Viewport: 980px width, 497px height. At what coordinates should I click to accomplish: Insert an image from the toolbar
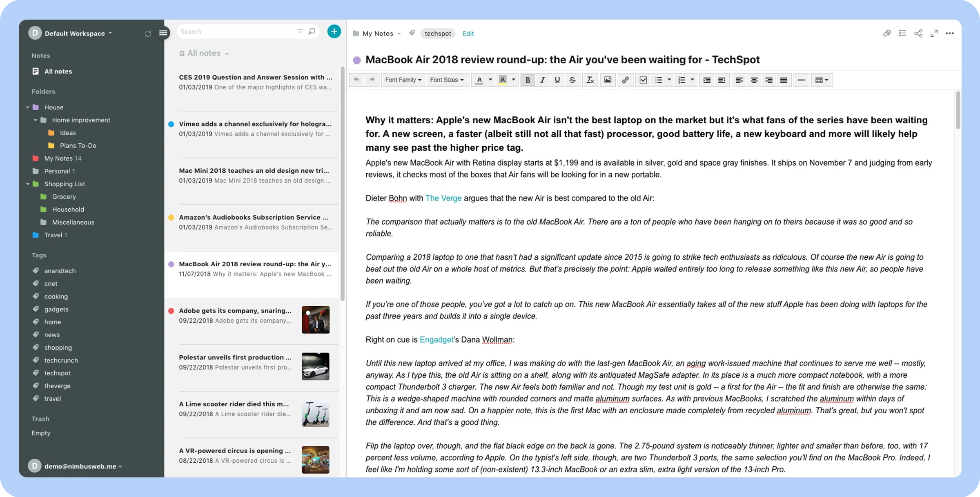click(608, 80)
